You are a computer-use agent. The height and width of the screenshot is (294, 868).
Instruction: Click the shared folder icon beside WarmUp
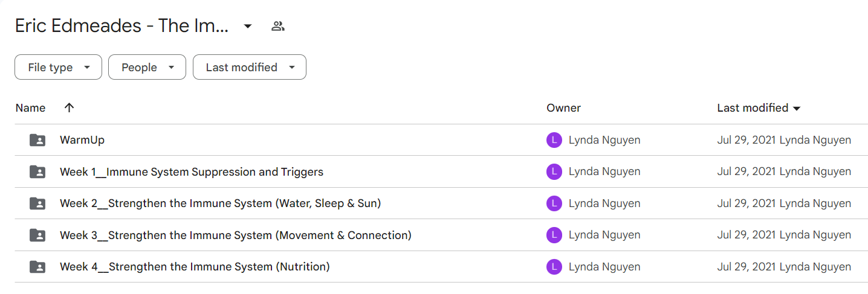(37, 140)
